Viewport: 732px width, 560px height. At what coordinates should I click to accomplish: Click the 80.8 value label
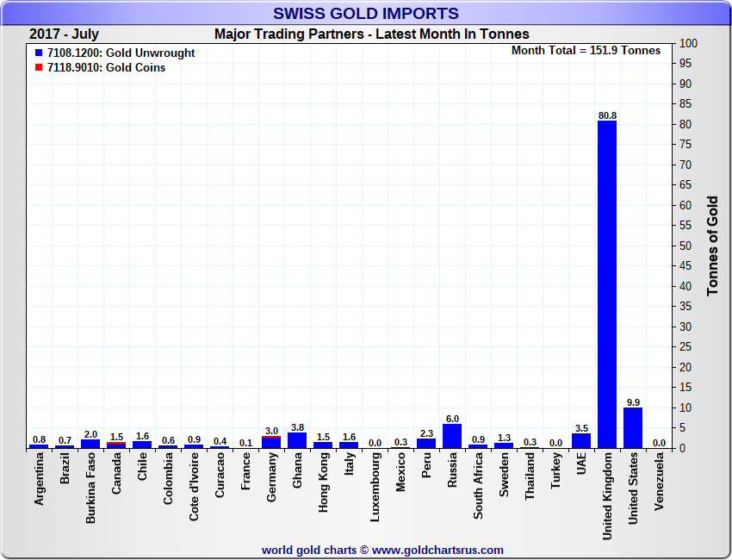[607, 115]
